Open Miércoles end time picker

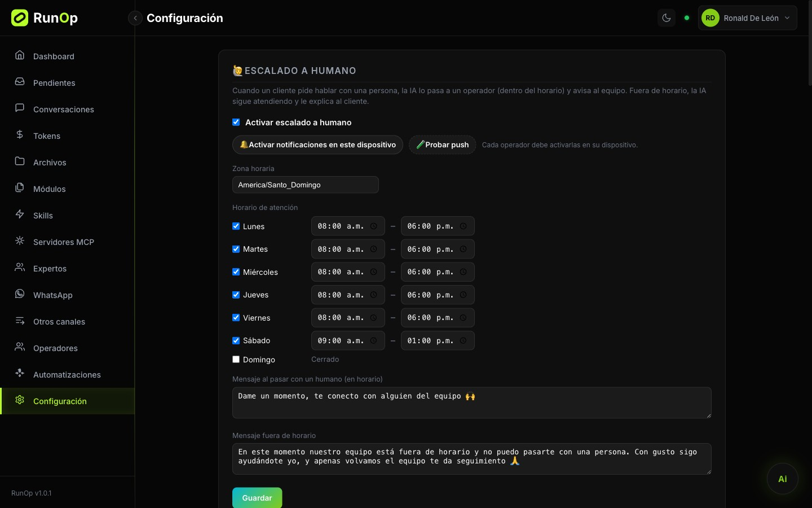[x=438, y=272]
